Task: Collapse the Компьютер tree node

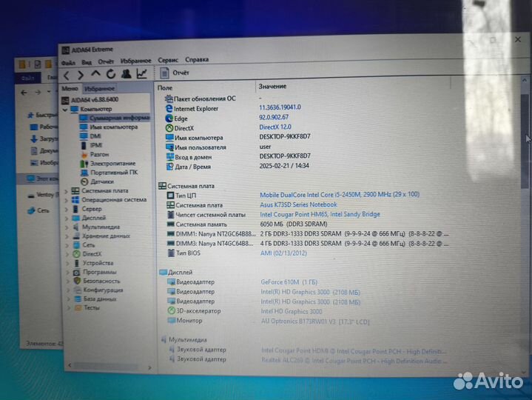Action: point(66,109)
